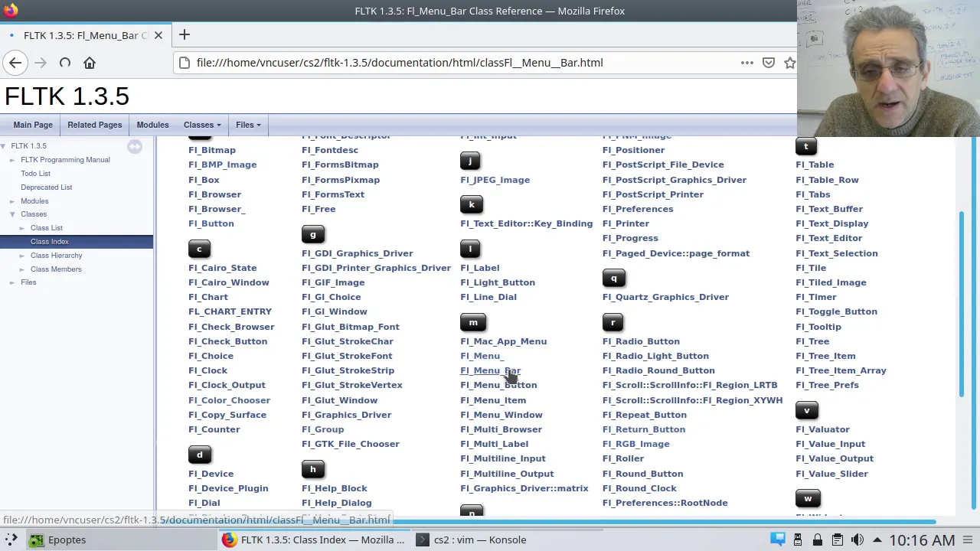The image size is (980, 551).
Task: Collapse the FLTK 1.3.5 tree root
Action: point(4,146)
